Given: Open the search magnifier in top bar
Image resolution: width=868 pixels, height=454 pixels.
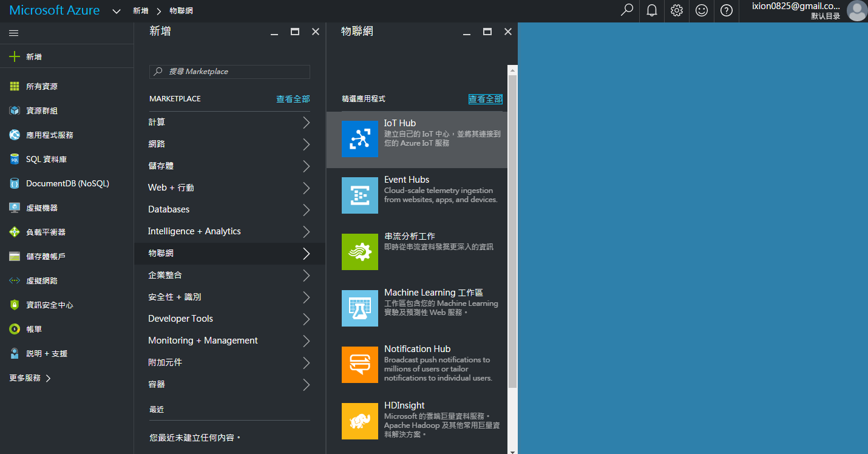Looking at the screenshot, I should [627, 10].
